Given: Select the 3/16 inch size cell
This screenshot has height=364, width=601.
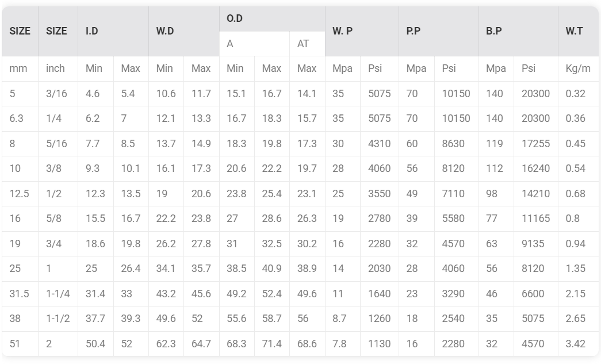Looking at the screenshot, I should (58, 94).
